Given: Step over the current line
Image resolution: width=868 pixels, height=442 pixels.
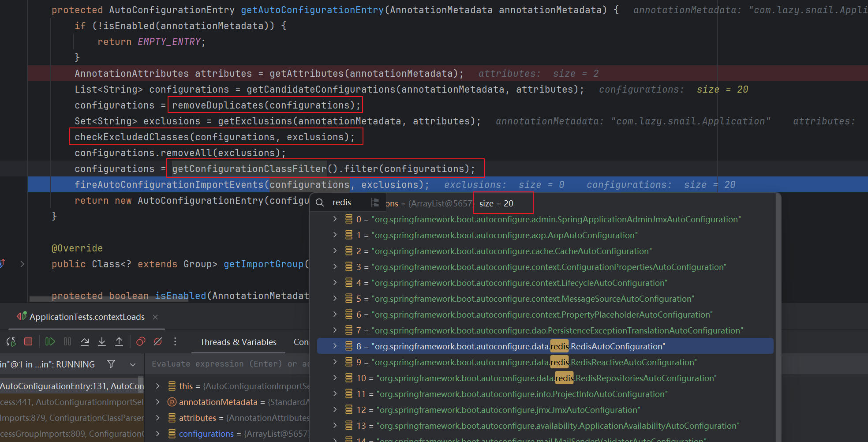Looking at the screenshot, I should 85,341.
